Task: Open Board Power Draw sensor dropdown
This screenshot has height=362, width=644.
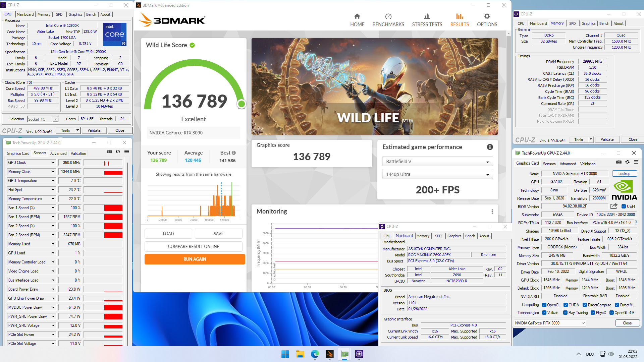Action: point(53,289)
